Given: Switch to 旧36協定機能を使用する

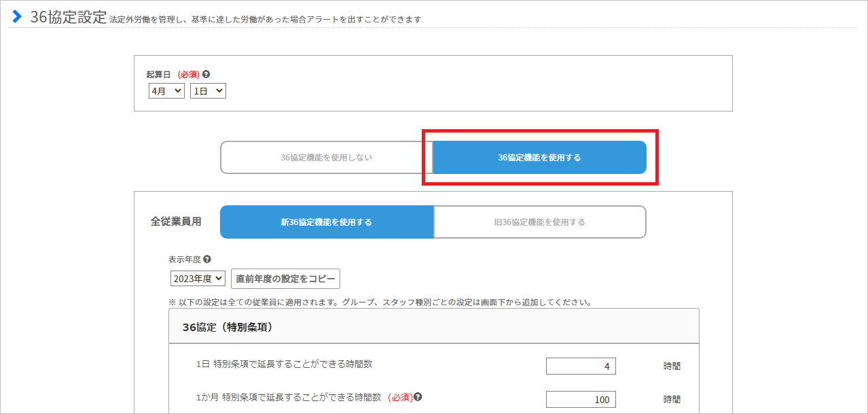Looking at the screenshot, I should tap(539, 222).
